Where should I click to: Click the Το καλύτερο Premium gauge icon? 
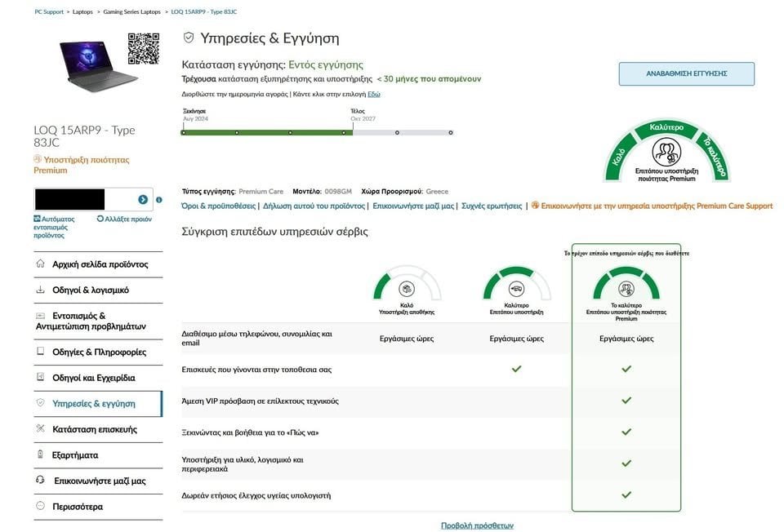(626, 289)
